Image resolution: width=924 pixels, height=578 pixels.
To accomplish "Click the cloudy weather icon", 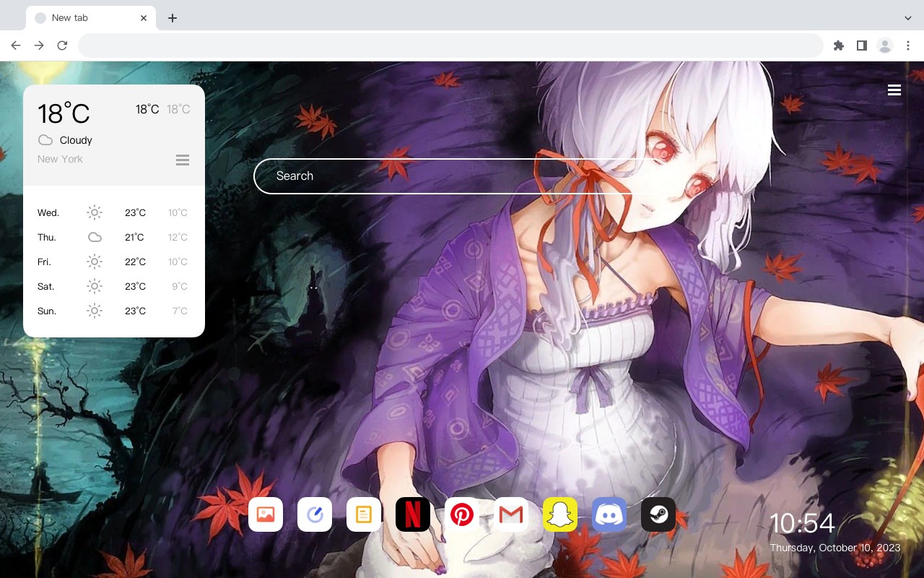I will [x=45, y=140].
